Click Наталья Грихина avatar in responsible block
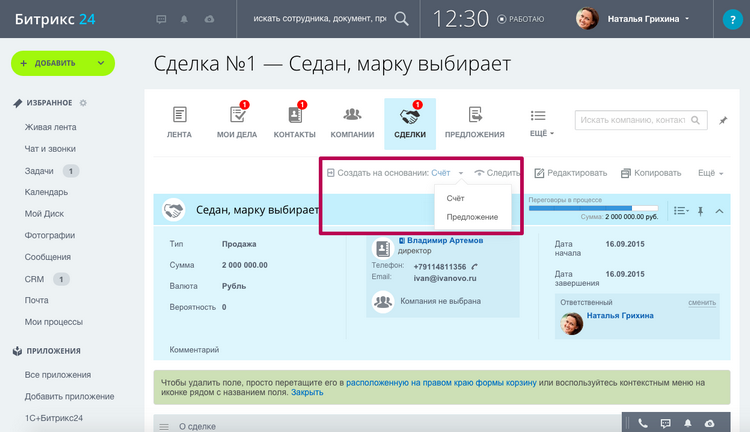This screenshot has width=750, height=432. (x=571, y=323)
